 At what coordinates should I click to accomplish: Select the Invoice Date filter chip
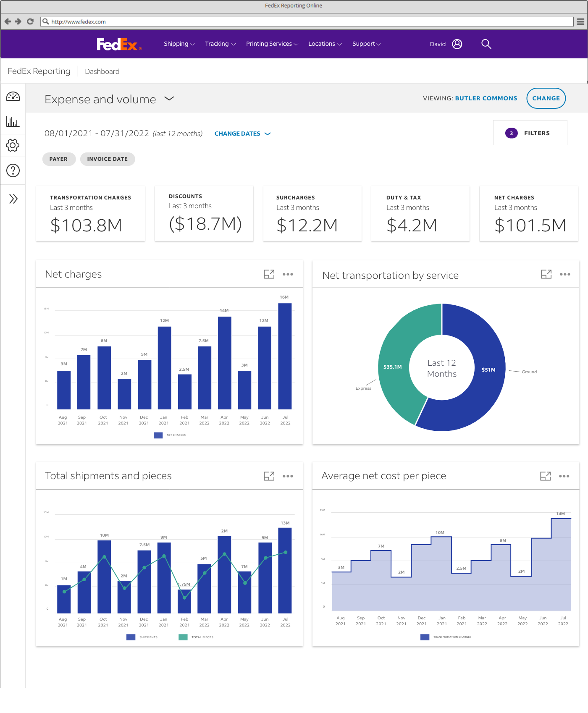click(108, 159)
